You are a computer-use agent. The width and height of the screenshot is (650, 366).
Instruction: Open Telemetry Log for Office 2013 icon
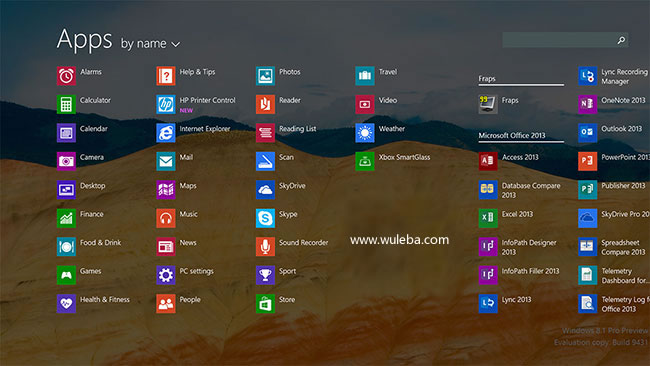click(587, 303)
